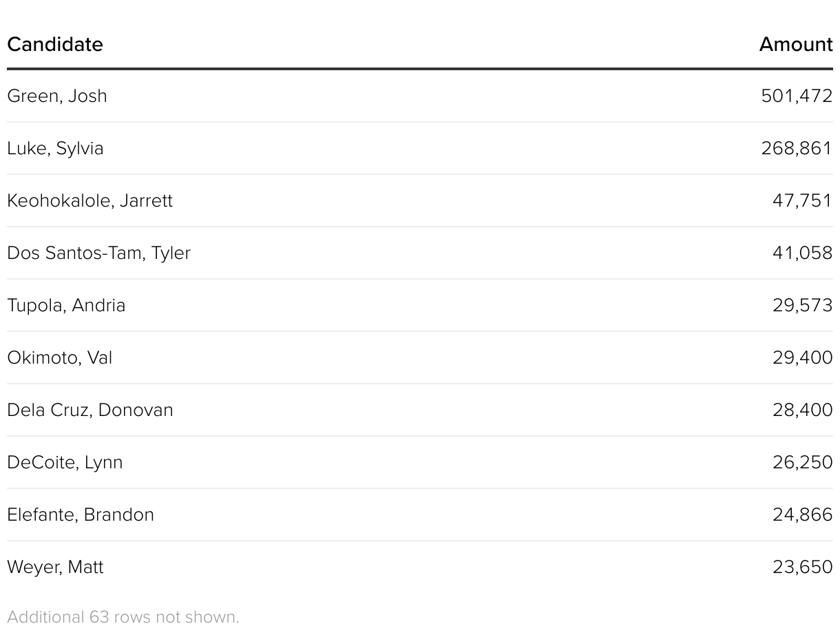
Task: Select the Tupola, Andria candidate name
Action: coord(66,305)
